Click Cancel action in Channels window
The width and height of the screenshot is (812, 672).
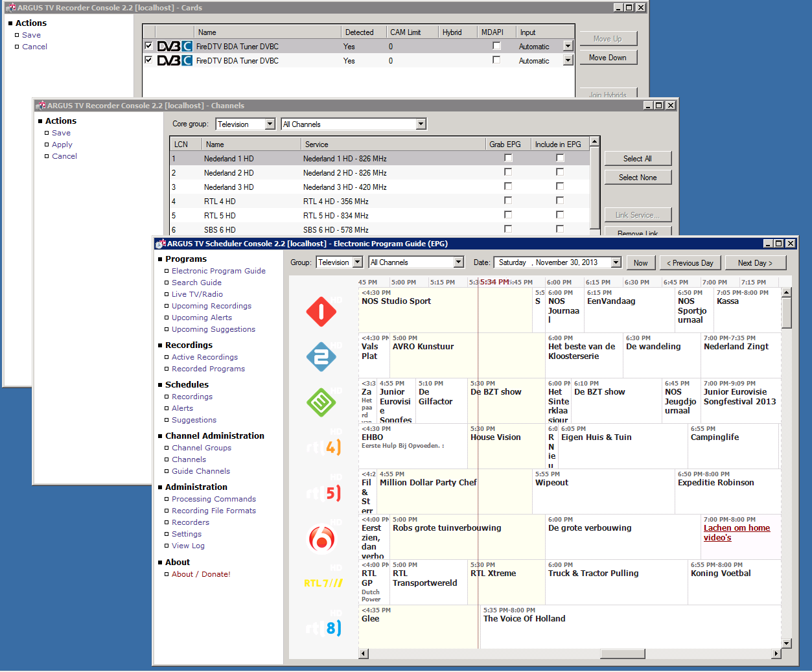pyautogui.click(x=64, y=156)
